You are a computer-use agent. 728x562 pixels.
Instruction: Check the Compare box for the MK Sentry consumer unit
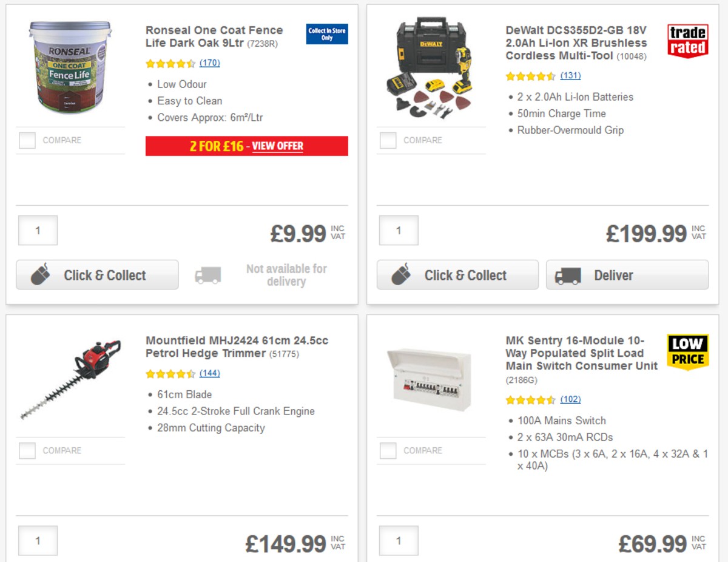[387, 450]
